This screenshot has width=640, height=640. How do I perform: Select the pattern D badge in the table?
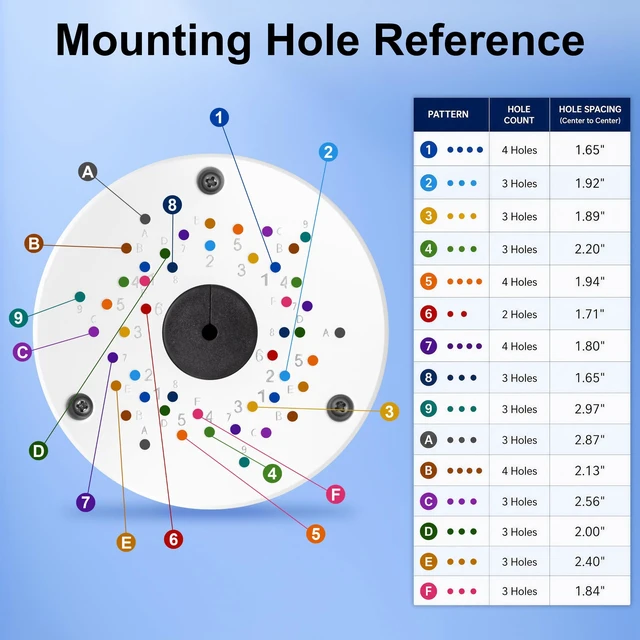429,531
